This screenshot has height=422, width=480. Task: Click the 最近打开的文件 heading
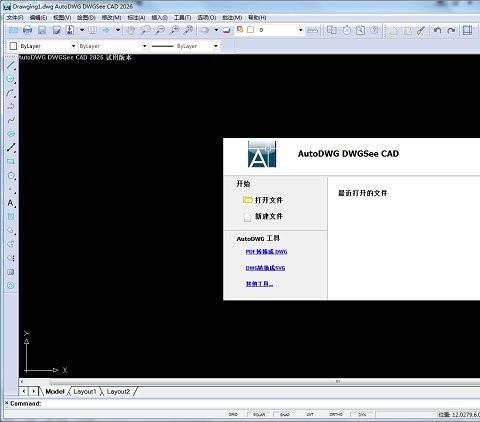(363, 193)
